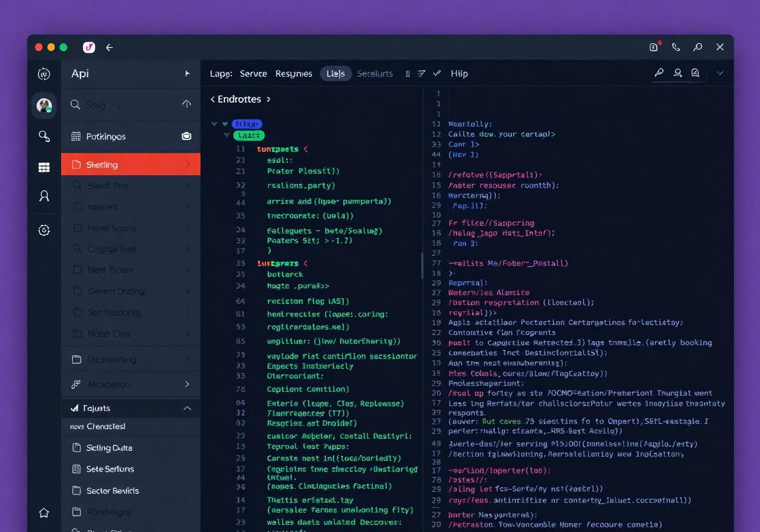Screen dimensions: 760x532
Task: Click the file icon beside Seling Dulta
Action: point(76,448)
